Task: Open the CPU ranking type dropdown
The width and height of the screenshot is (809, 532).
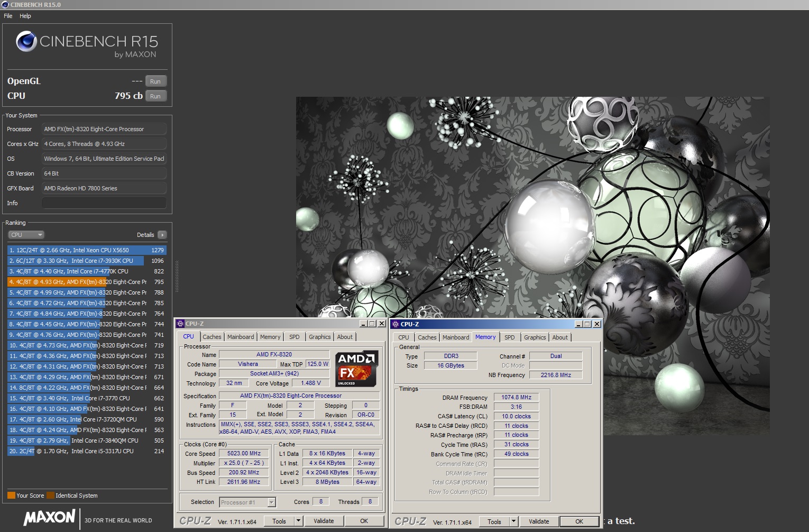Action: [x=26, y=235]
